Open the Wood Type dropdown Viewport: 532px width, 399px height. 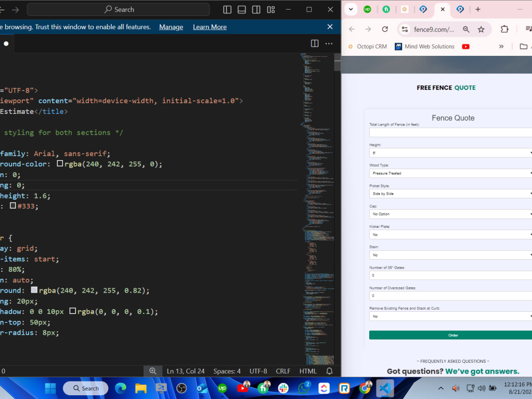[x=451, y=173]
